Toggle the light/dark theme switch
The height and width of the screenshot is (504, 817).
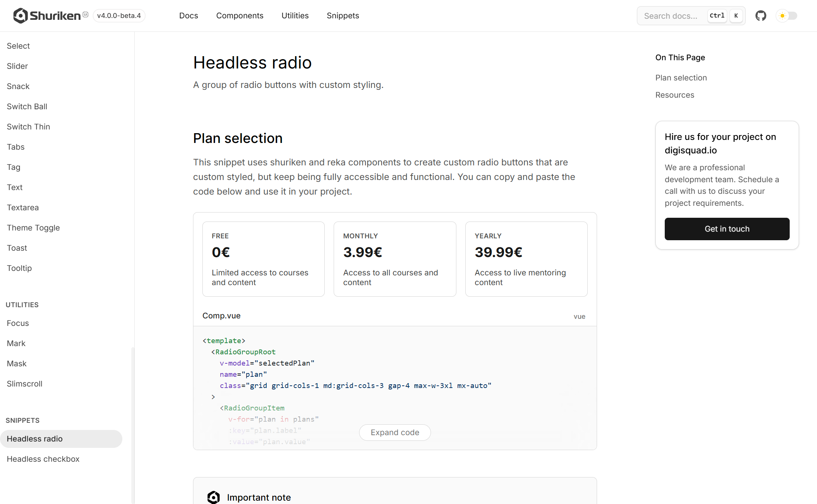coord(787,16)
